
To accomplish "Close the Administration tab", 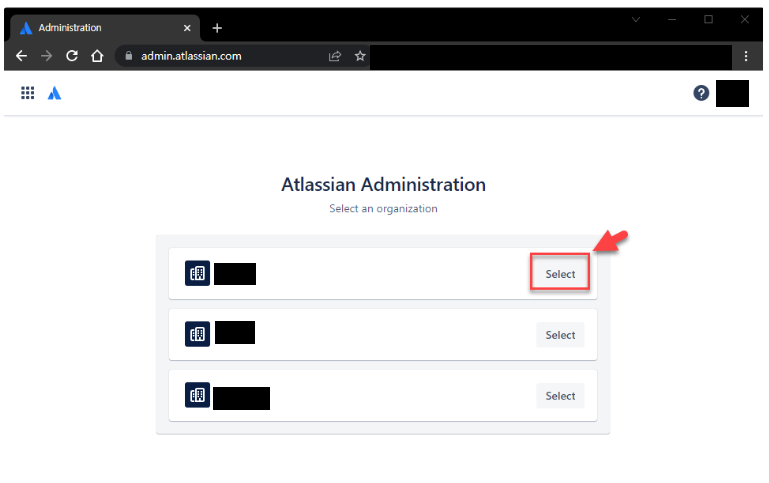I will 187,28.
